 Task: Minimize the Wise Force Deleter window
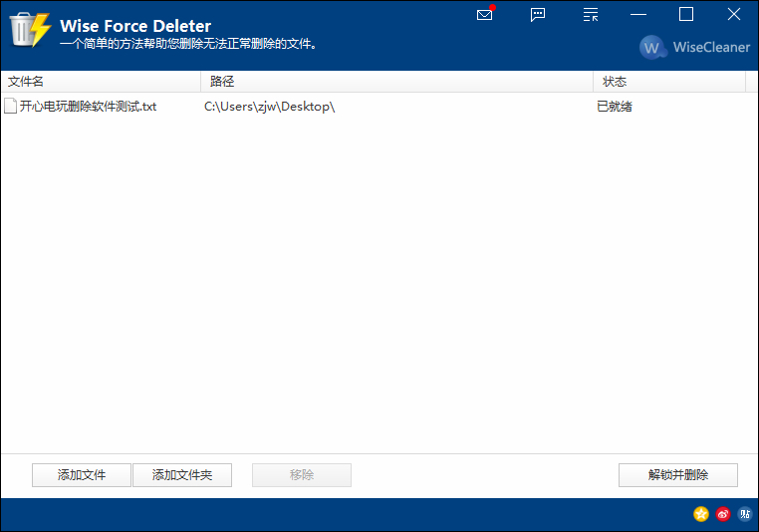click(638, 15)
